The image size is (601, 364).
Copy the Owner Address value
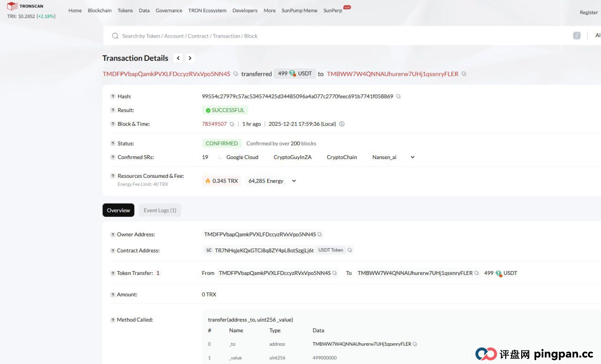tap(320, 234)
